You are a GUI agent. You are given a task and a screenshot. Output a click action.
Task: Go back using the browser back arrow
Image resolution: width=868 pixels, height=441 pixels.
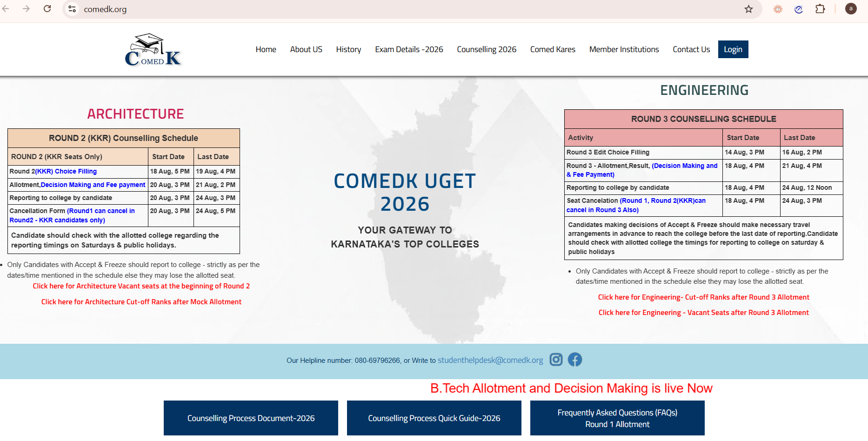pyautogui.click(x=6, y=9)
